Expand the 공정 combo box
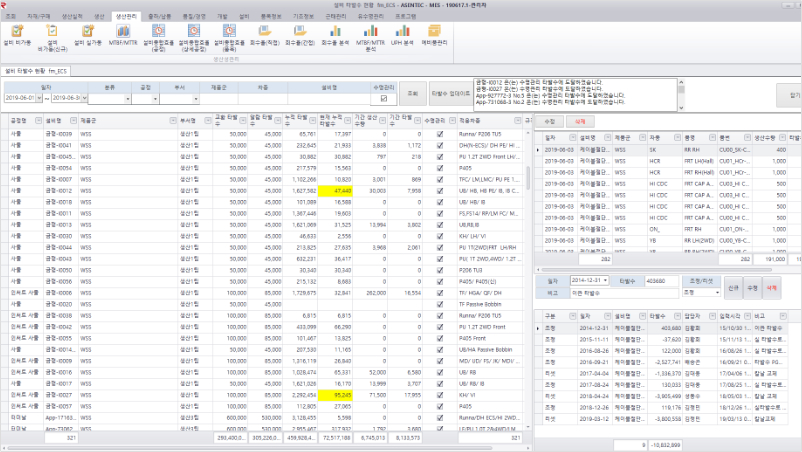The height and width of the screenshot is (452, 802). (x=155, y=99)
